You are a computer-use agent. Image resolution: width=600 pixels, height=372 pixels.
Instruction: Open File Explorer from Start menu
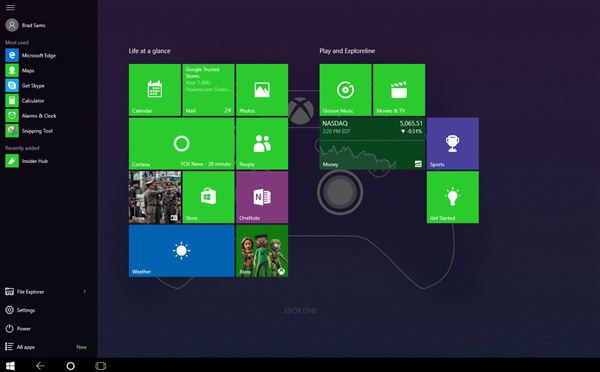point(25,292)
